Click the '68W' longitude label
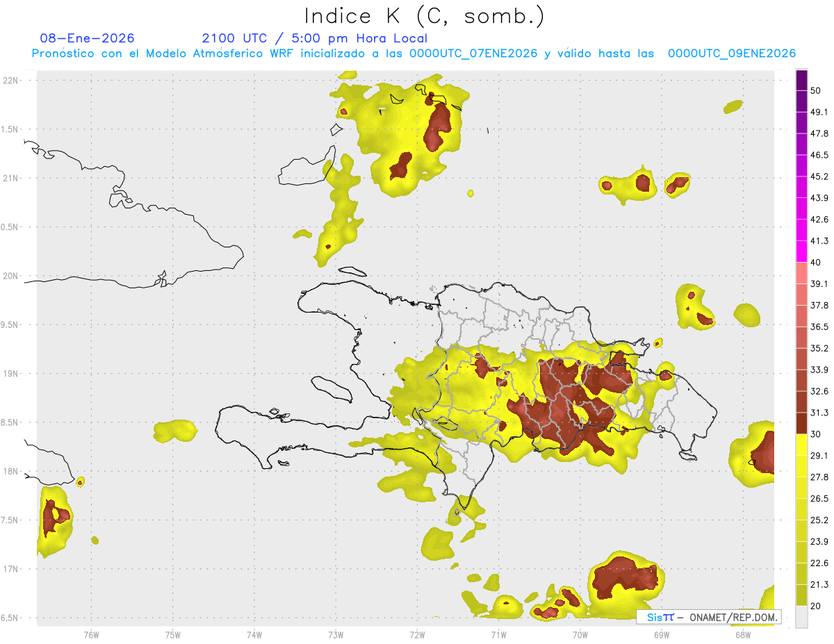The height and width of the screenshot is (644, 834). click(743, 634)
